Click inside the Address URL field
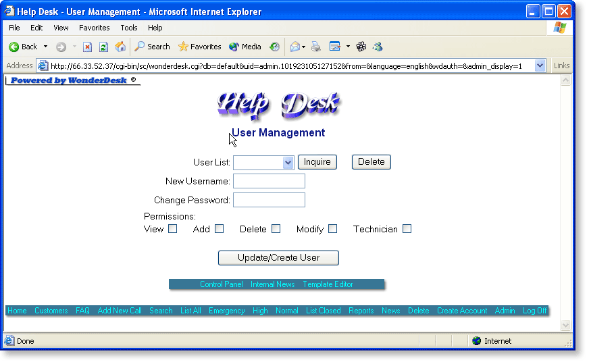The image size is (589, 364). (291, 66)
